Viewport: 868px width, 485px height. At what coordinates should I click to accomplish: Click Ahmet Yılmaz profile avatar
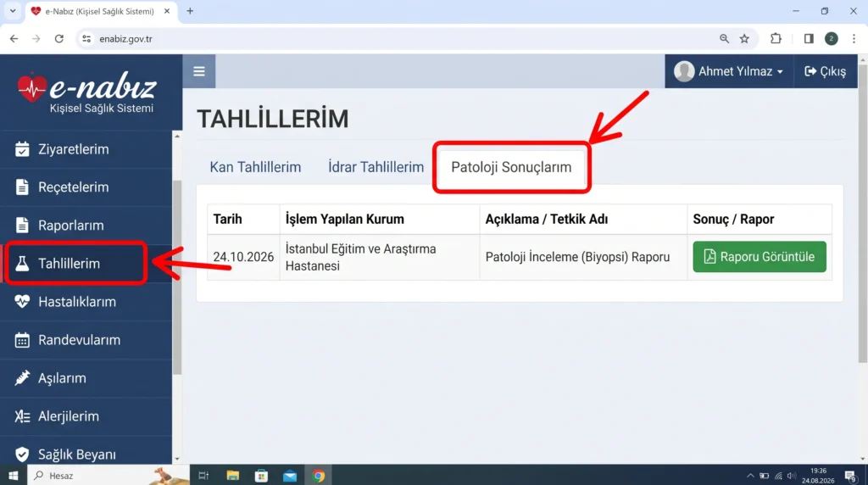click(x=684, y=71)
